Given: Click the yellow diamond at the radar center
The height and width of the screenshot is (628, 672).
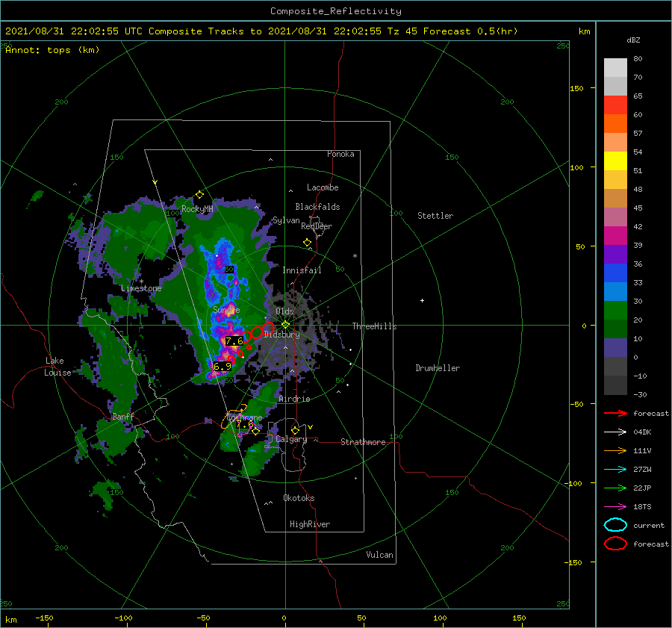Looking at the screenshot, I should (x=285, y=325).
